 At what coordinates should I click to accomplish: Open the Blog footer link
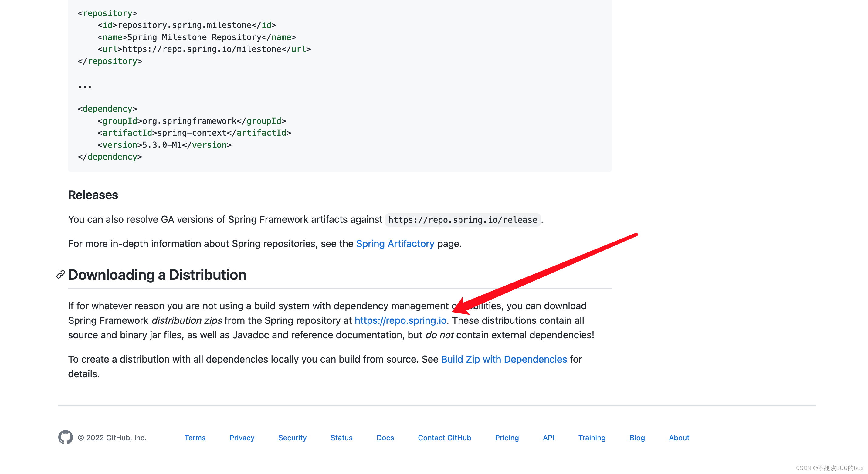coord(637,438)
